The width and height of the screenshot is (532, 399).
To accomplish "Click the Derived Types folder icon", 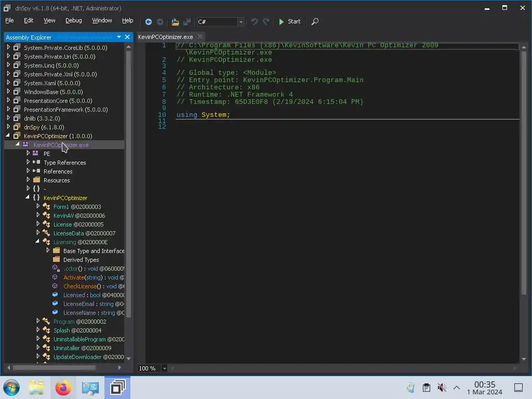I will click(x=56, y=259).
